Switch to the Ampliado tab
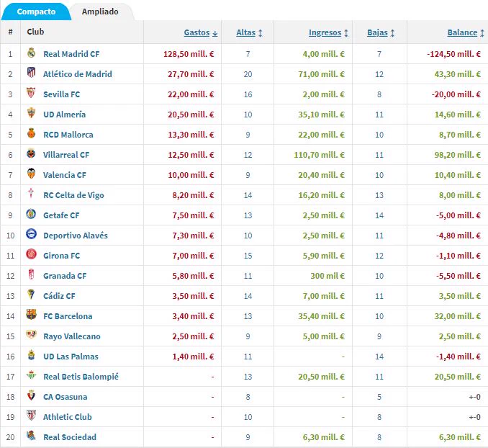488x448 pixels. point(100,12)
